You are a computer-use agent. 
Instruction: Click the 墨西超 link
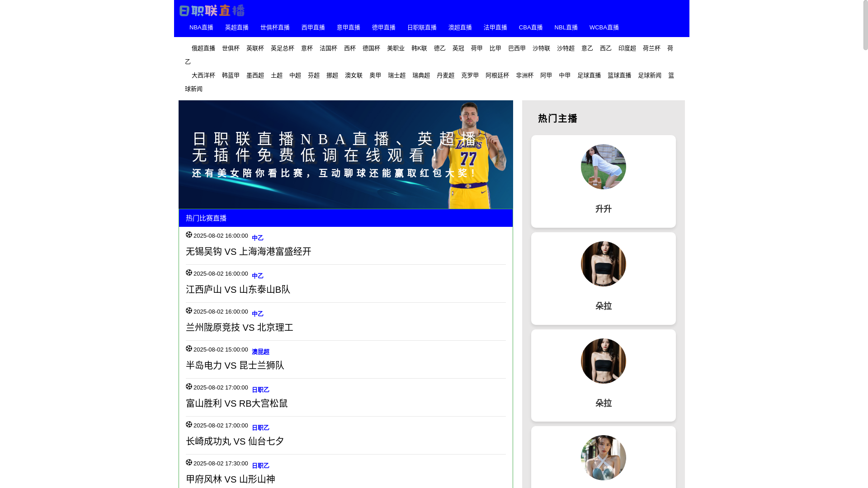tap(255, 75)
